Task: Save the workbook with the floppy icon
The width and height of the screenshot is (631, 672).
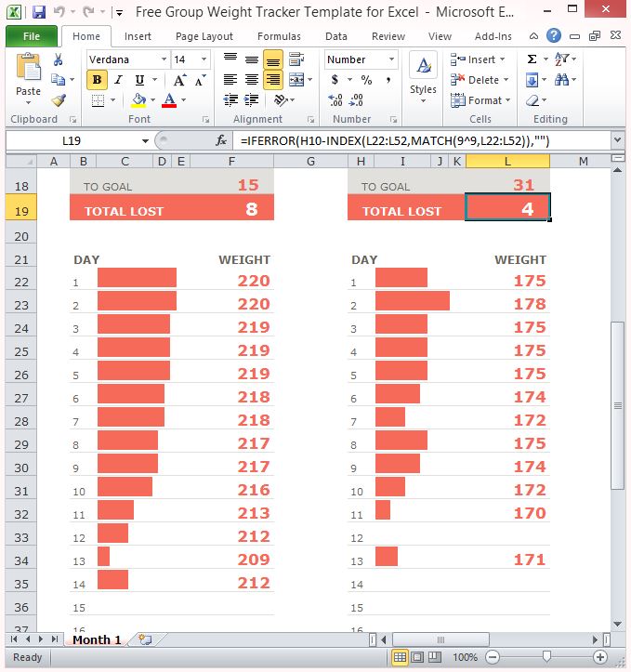Action: point(38,13)
